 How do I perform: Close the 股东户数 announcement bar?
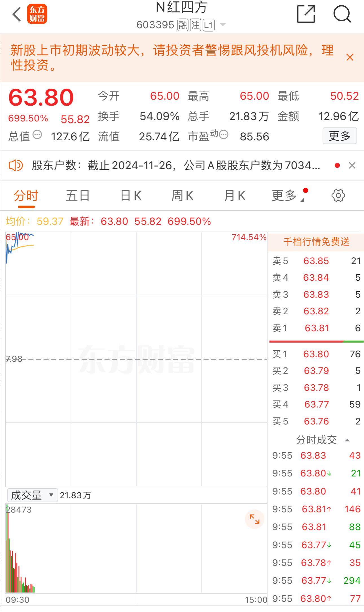pos(352,165)
